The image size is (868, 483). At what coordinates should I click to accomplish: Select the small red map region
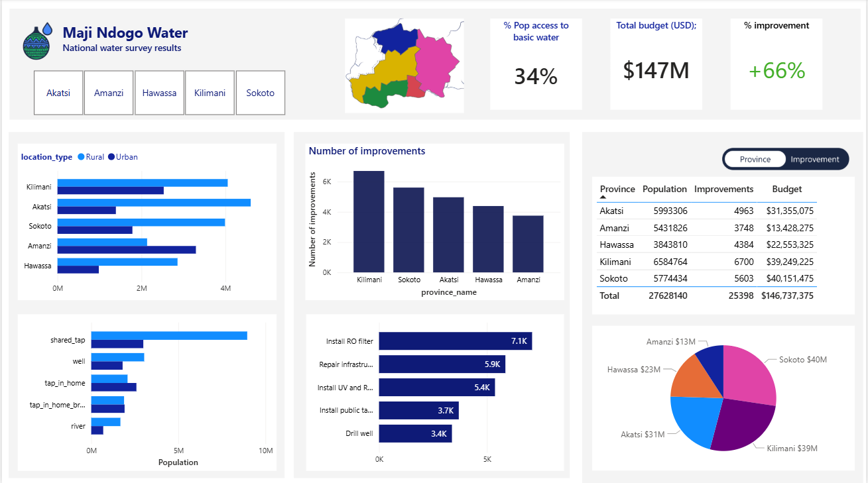(415, 87)
